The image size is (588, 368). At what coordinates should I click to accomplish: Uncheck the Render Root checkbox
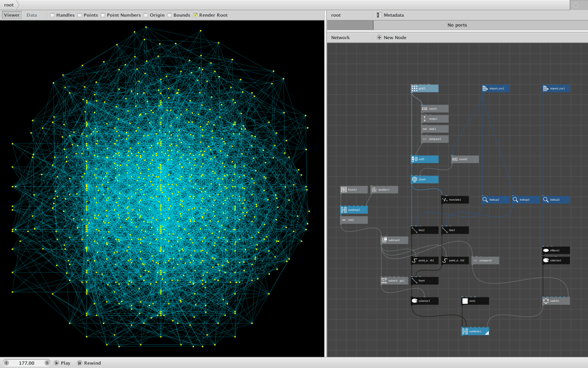195,15
